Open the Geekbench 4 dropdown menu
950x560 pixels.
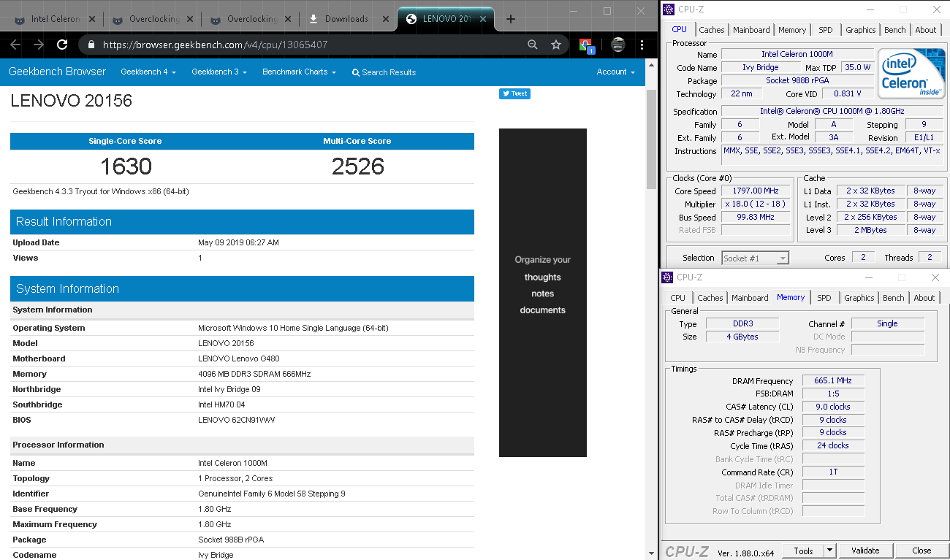tap(148, 72)
